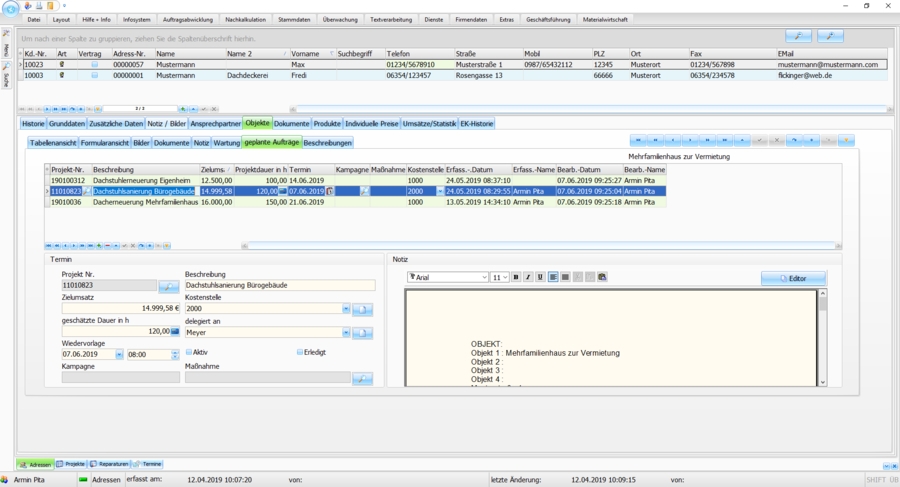The height and width of the screenshot is (487, 900).
Task: Click the document button next to Kostenstelle dropdown
Action: click(362, 309)
